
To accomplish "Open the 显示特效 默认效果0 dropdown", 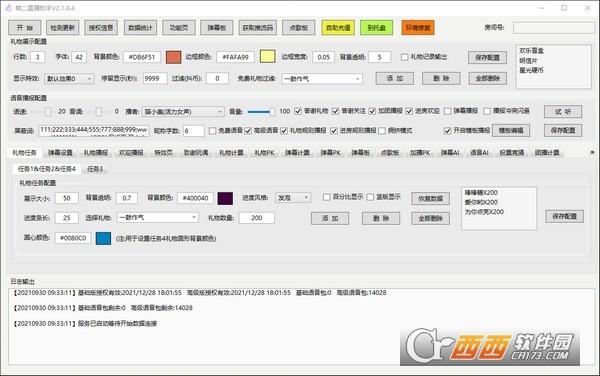I will [x=69, y=79].
